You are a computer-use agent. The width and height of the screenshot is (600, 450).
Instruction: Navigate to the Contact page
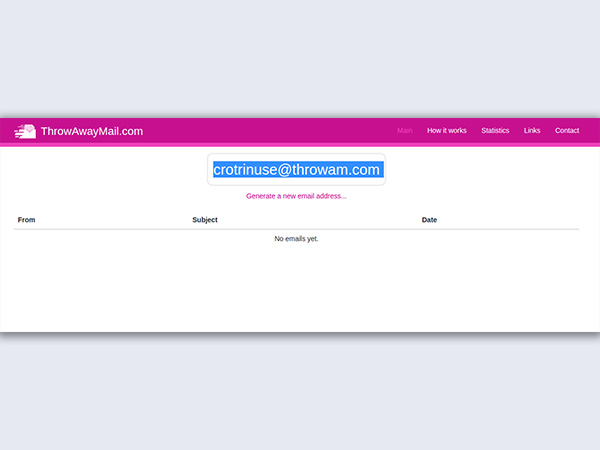tap(567, 131)
